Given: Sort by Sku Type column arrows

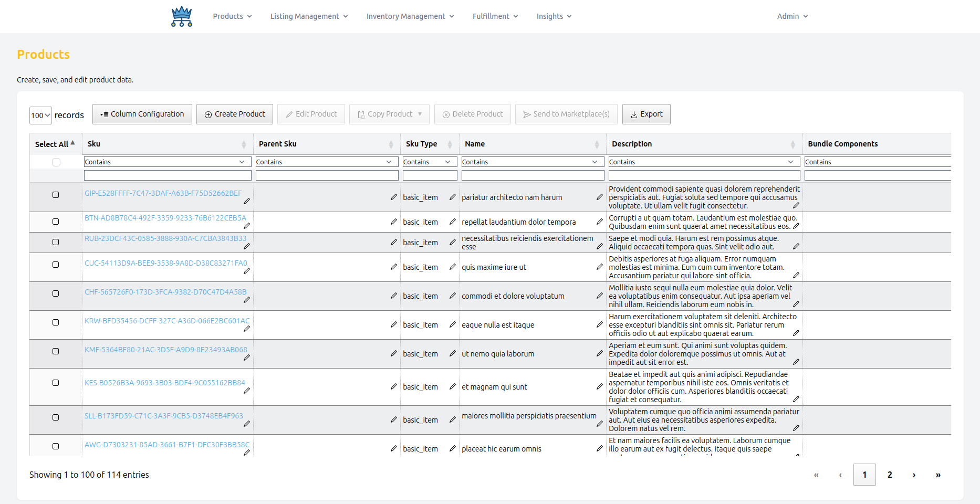Looking at the screenshot, I should point(450,144).
